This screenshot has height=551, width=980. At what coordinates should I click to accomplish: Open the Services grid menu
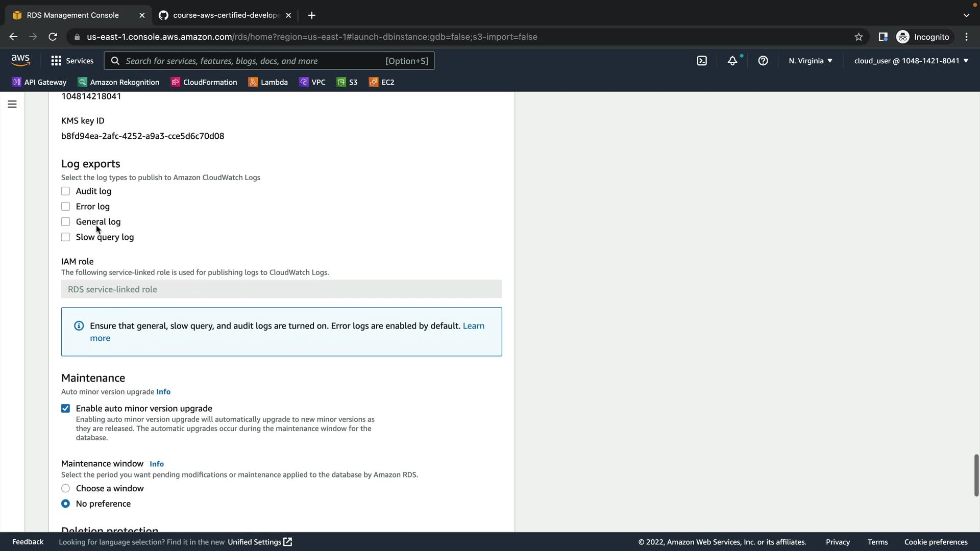[72, 61]
